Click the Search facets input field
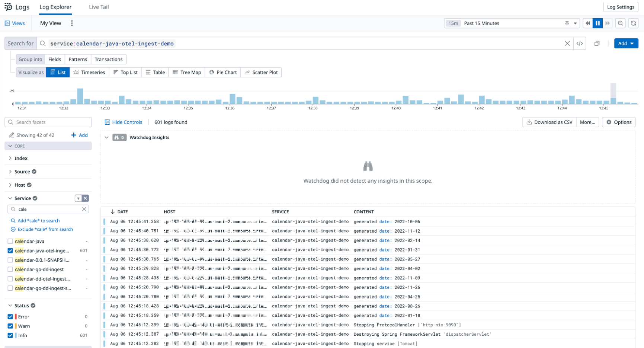 pyautogui.click(x=48, y=122)
